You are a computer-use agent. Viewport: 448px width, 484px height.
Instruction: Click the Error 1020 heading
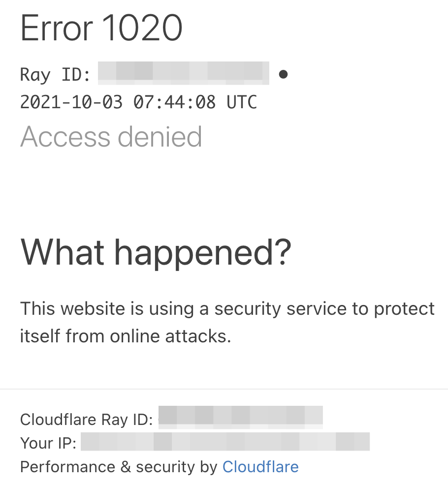click(101, 28)
